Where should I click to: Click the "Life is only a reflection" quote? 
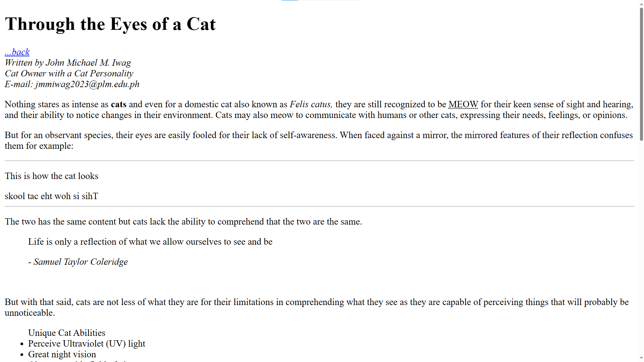point(150,242)
